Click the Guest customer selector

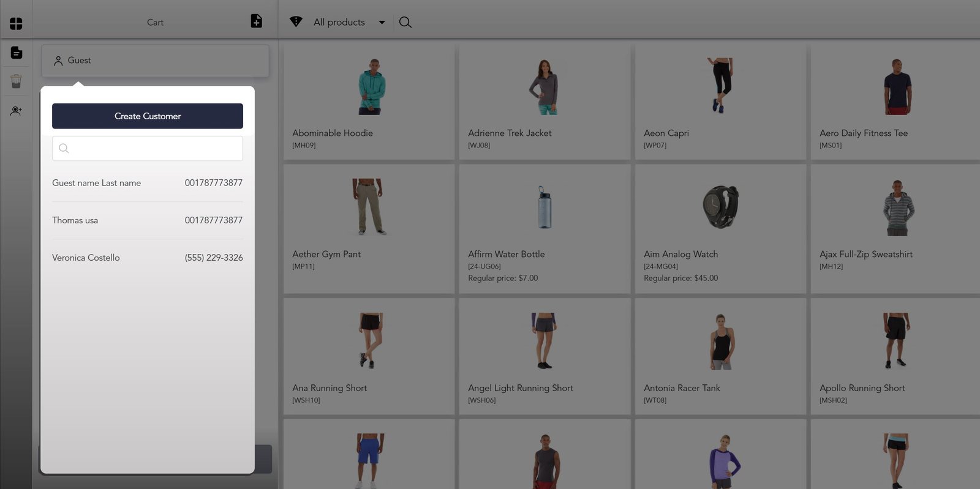[155, 61]
